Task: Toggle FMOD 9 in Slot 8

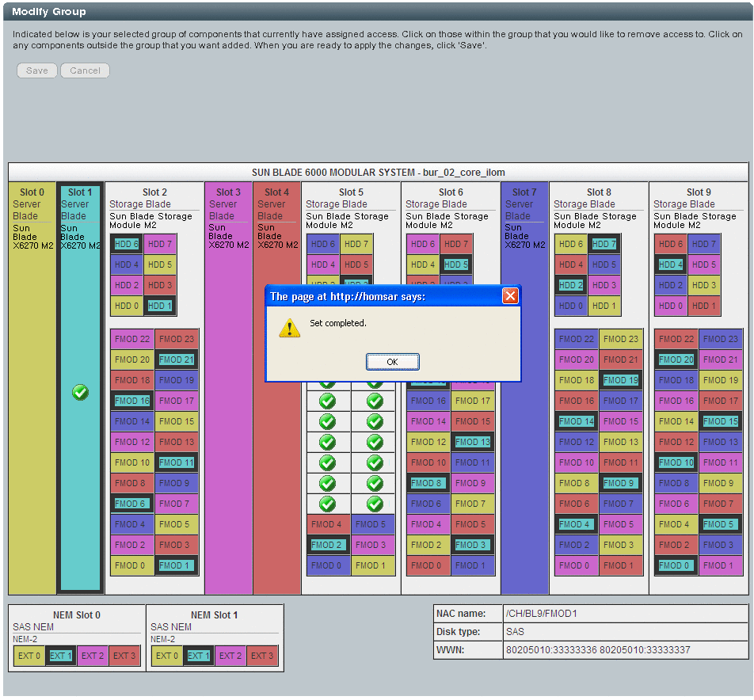Action: point(621,483)
